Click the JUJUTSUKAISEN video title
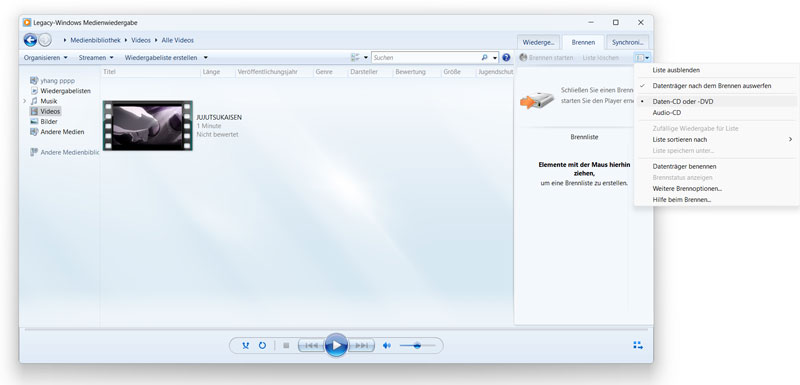 [219, 117]
